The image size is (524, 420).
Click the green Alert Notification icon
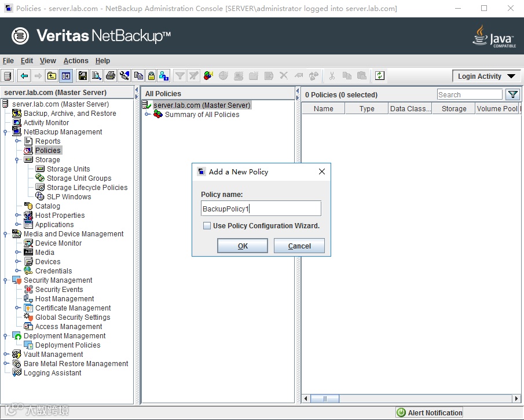401,412
